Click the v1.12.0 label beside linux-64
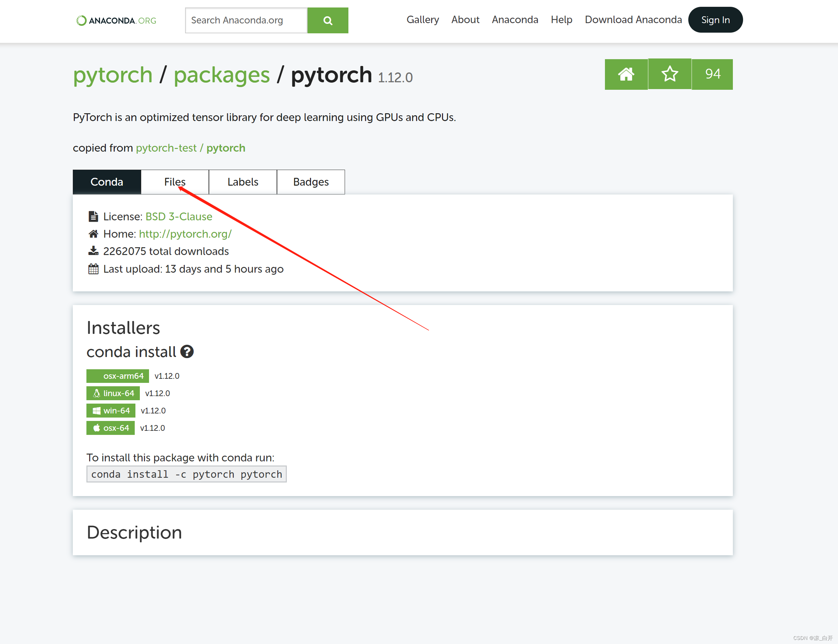This screenshot has width=838, height=644. [157, 393]
